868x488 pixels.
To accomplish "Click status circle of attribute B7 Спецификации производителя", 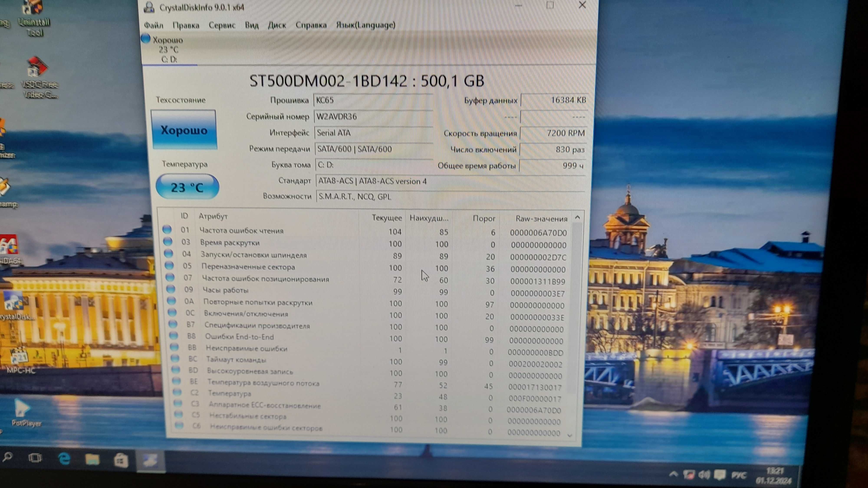I will [173, 324].
